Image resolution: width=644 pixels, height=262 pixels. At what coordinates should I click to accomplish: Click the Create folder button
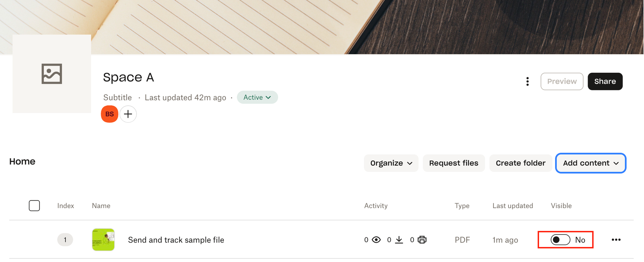click(x=520, y=163)
